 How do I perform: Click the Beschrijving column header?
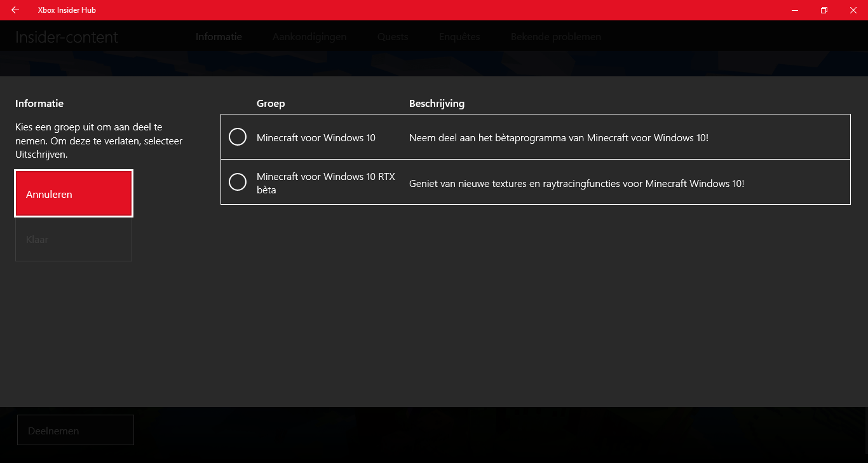click(x=437, y=104)
